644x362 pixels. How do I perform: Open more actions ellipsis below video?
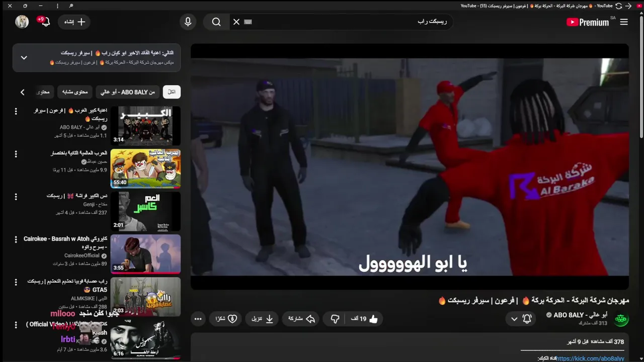pyautogui.click(x=198, y=319)
